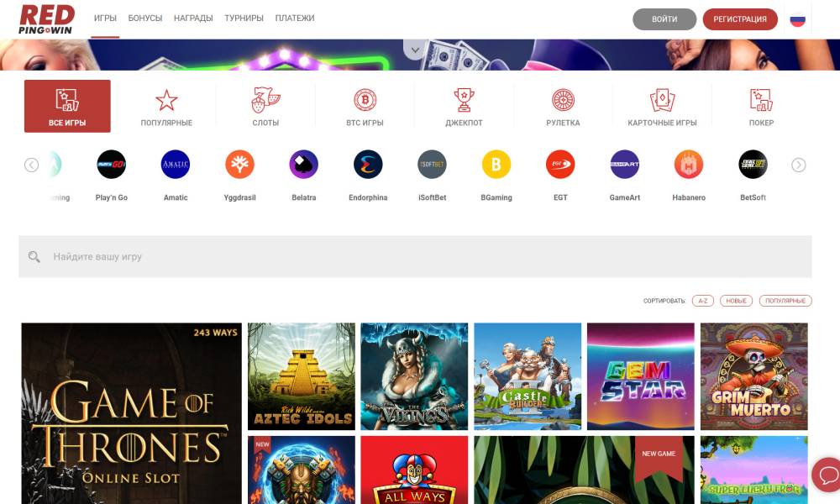Select the BTC ИГРЫ bitcoin category
The height and width of the screenshot is (504, 840).
[365, 108]
